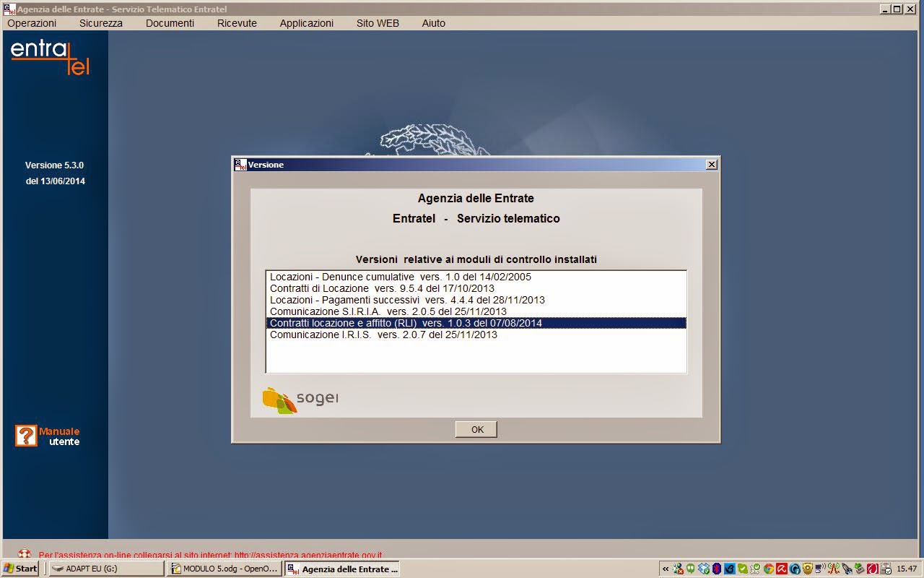
Task: Open the Sito WEB menu
Action: coord(378,23)
